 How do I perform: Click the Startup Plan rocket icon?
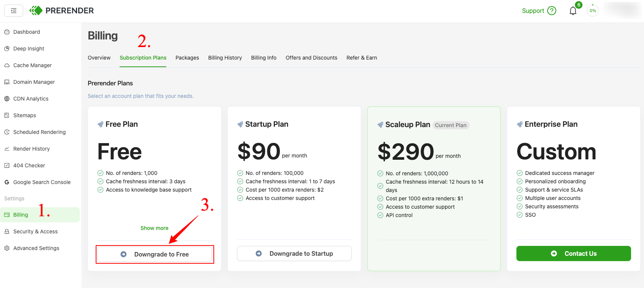click(240, 124)
